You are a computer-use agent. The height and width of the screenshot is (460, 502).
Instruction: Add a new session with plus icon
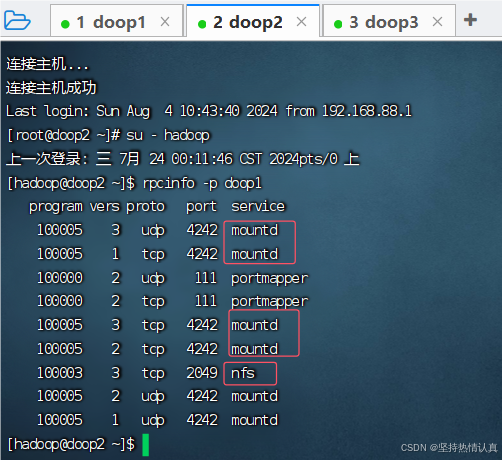click(470, 20)
